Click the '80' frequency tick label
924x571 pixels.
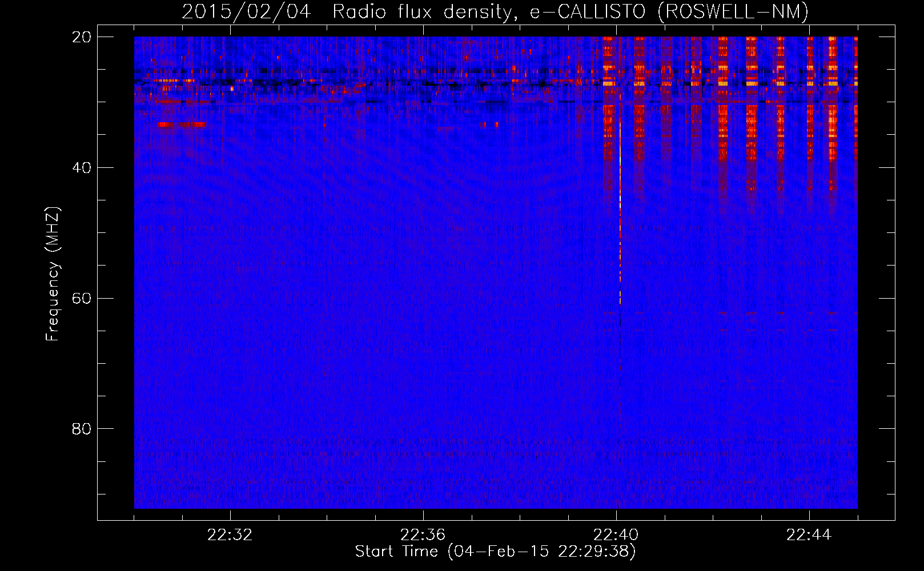click(82, 428)
